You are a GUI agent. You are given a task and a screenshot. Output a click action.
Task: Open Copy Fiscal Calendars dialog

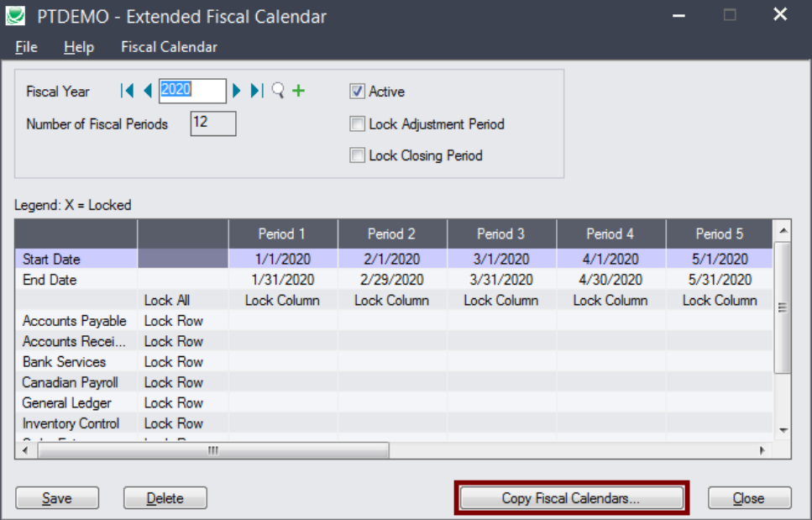click(x=572, y=498)
